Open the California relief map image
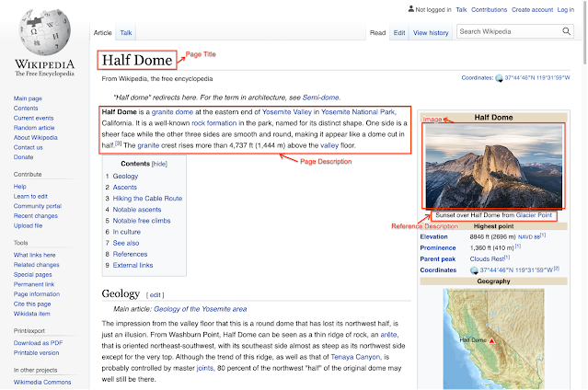The image size is (588, 390). click(x=493, y=338)
